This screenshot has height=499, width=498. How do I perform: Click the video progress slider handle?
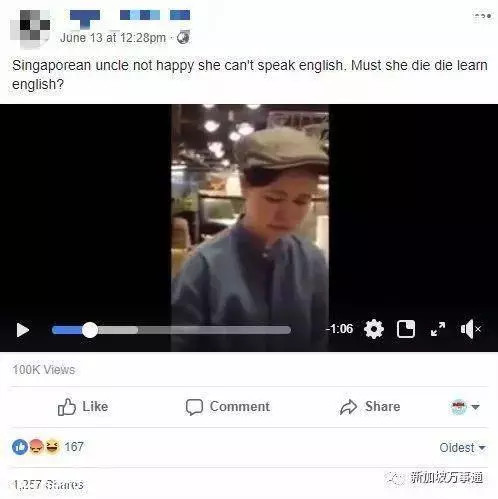90,330
